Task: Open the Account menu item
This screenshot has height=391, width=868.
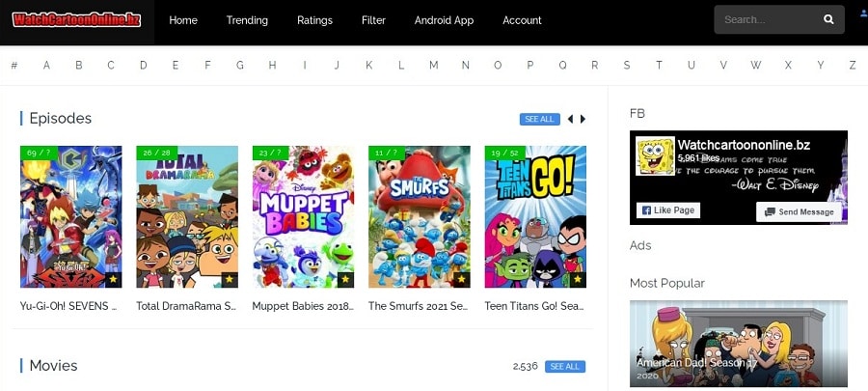Action: 522,20
